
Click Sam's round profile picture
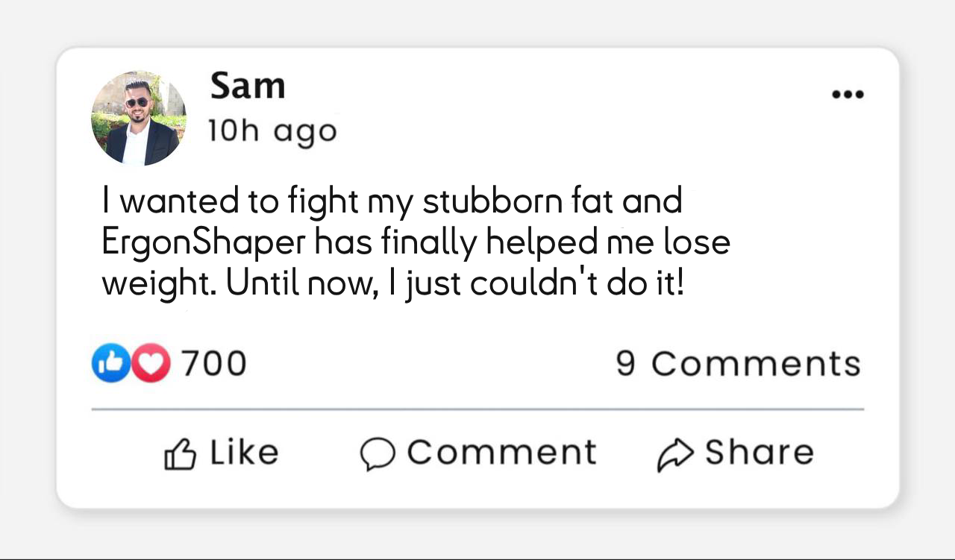click(139, 118)
